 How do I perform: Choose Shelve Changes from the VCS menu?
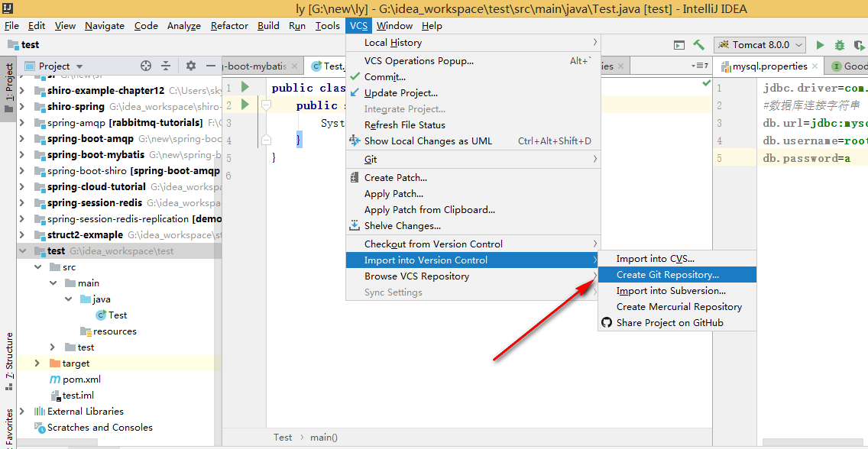tap(473, 225)
